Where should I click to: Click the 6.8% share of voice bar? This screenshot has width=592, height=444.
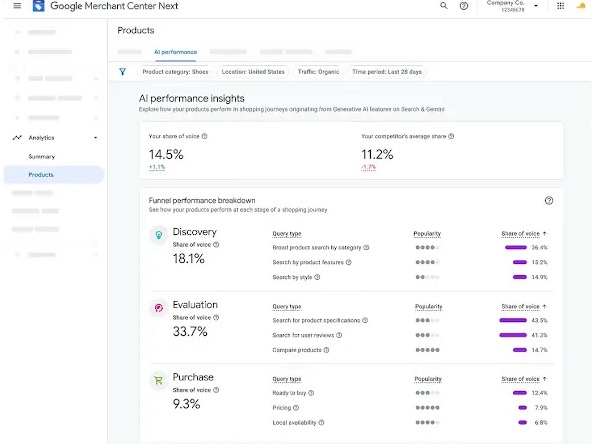click(523, 422)
